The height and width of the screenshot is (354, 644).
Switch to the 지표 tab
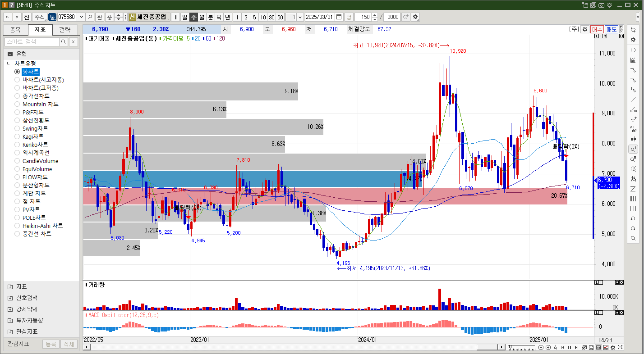point(40,30)
